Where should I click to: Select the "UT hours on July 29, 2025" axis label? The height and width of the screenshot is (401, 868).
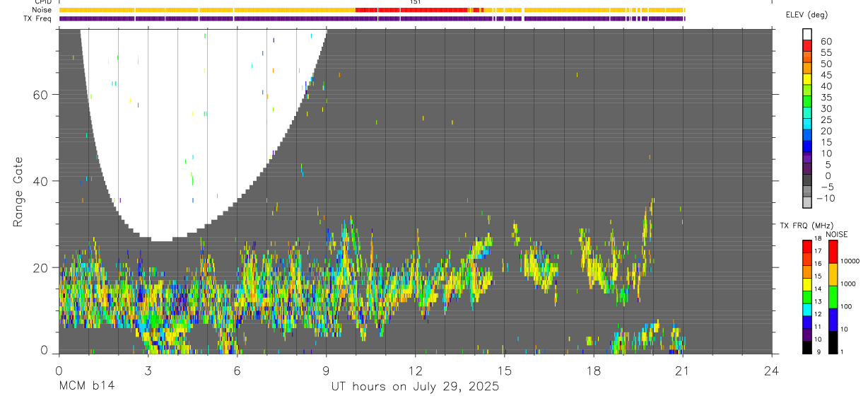tap(415, 387)
